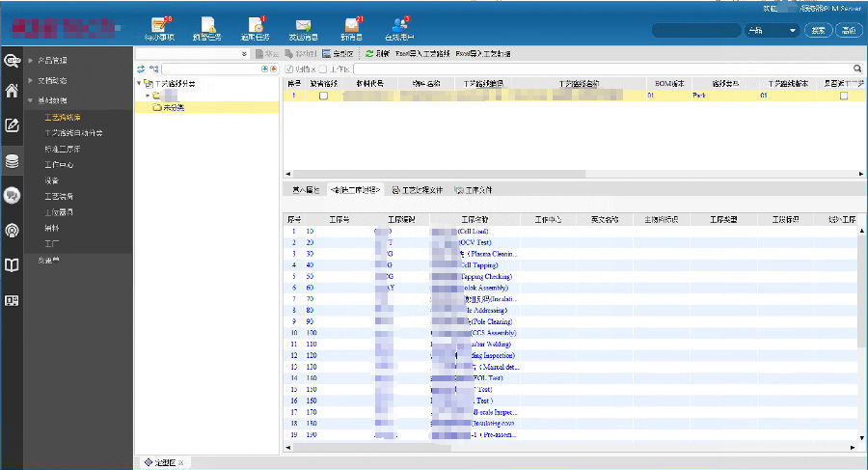Open the 新消息 inbox icon
Screen dimensions: 868x470
coord(352,28)
